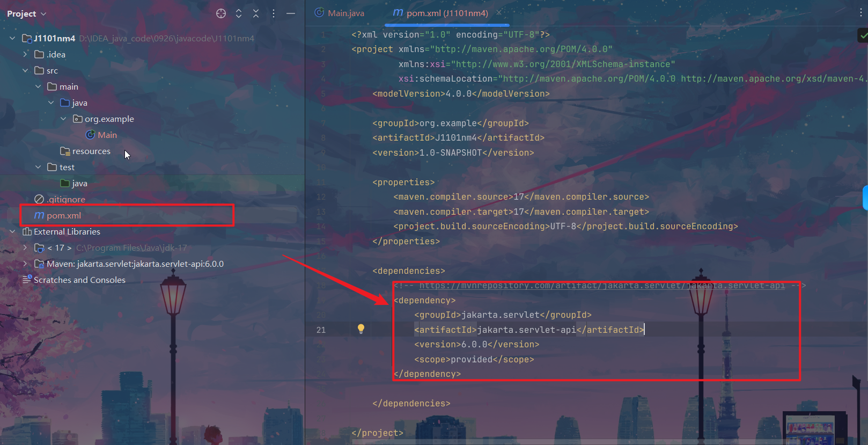
Task: Open the mvnrepository.com link in comment
Action: point(602,285)
